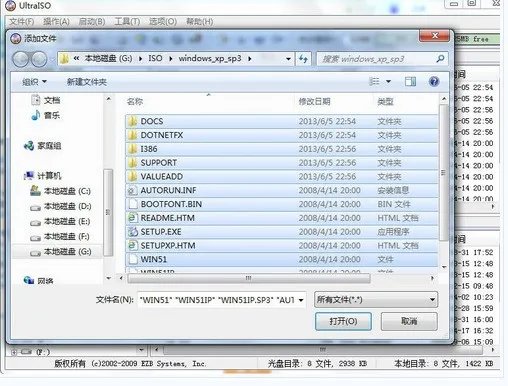Select the DOCS folder

pos(281,121)
